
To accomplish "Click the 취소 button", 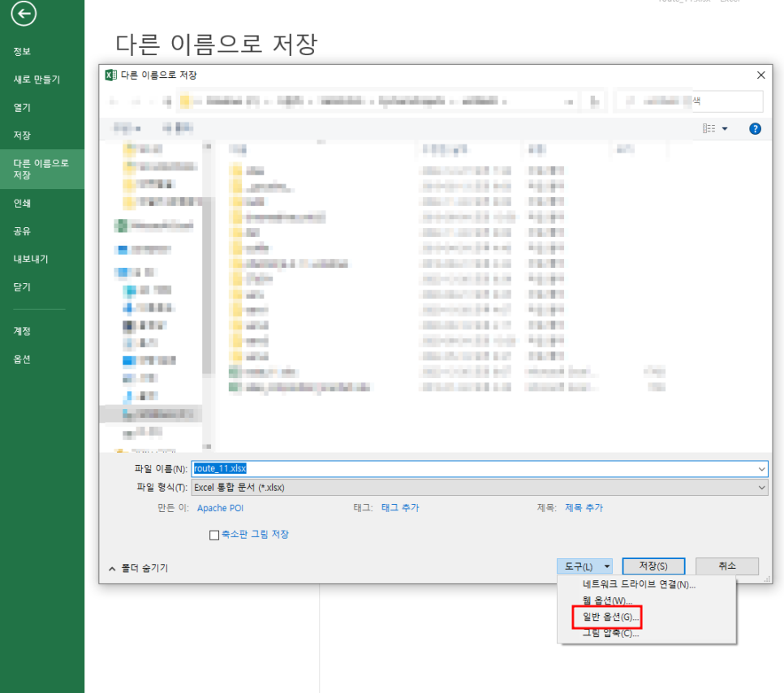I will [727, 566].
